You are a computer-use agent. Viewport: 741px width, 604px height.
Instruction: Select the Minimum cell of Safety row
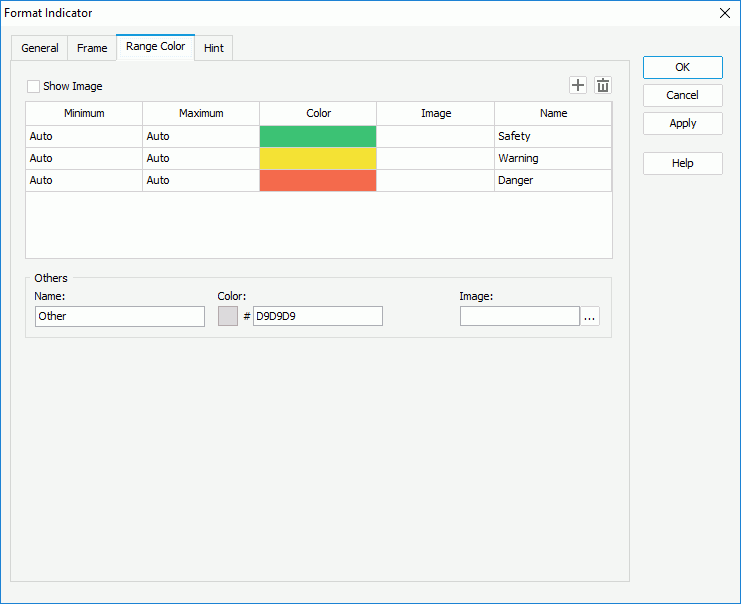(84, 136)
